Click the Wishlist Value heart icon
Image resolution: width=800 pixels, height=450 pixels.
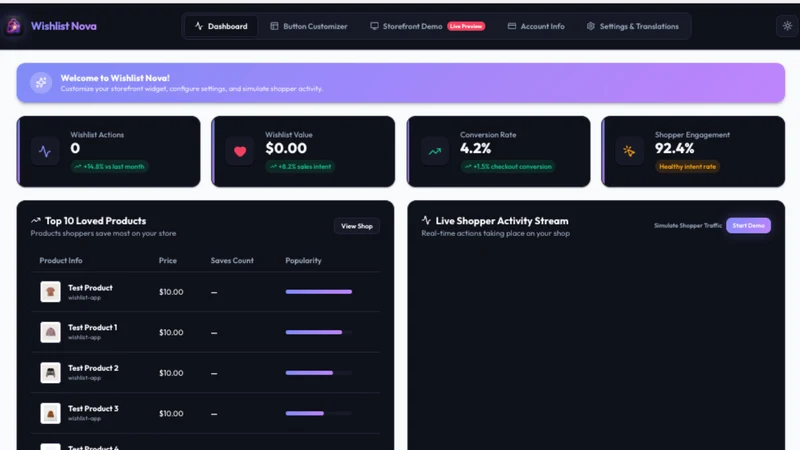(240, 151)
